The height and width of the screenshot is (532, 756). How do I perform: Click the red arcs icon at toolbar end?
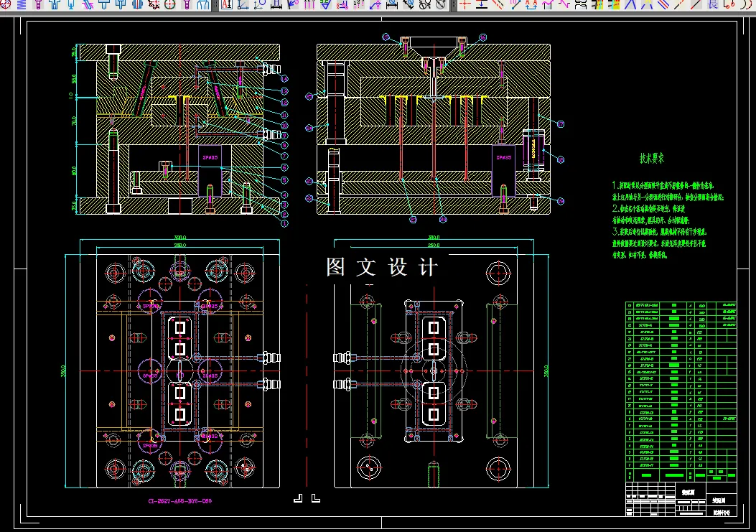coord(747,4)
